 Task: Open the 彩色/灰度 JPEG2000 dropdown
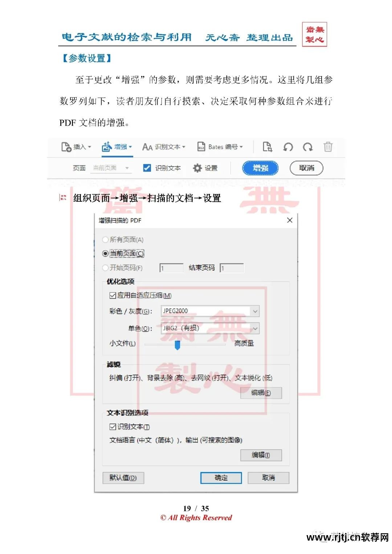[x=256, y=311]
